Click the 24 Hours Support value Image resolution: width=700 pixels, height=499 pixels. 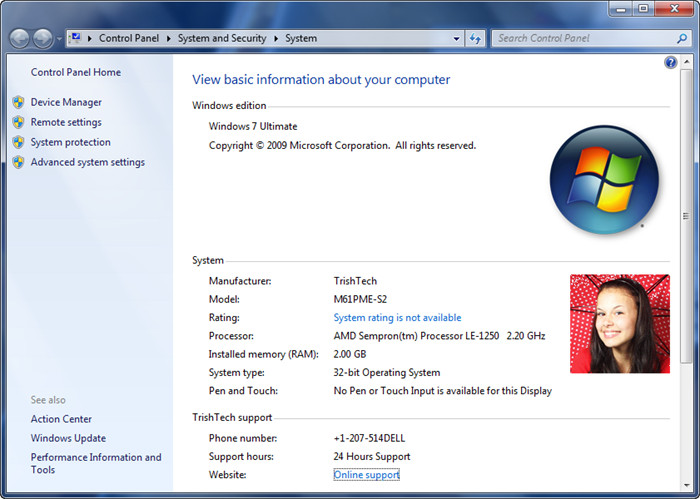(371, 457)
